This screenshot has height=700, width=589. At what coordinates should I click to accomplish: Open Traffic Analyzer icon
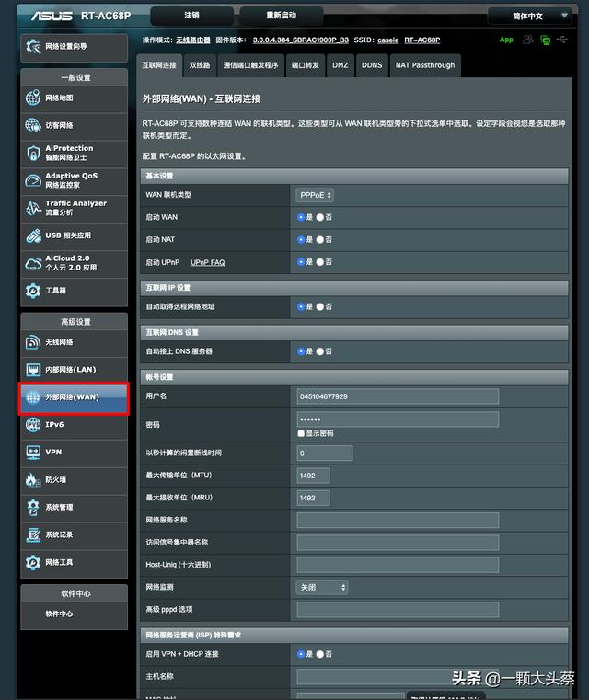pos(33,208)
